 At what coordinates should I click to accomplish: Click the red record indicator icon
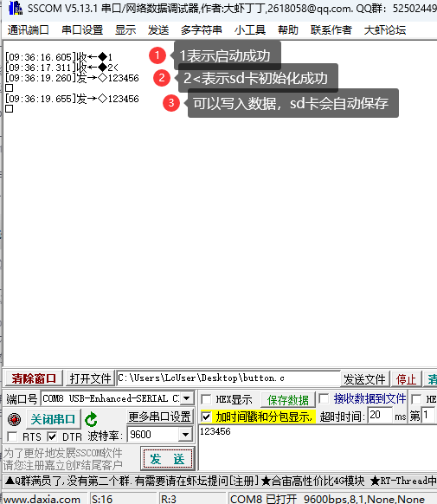pyautogui.click(x=14, y=419)
